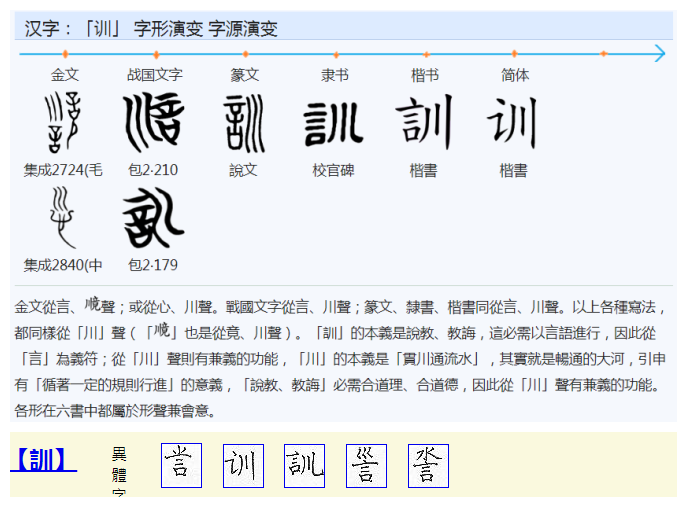This screenshot has width=687, height=507.
Task: Click the 隶书 era label
Action: (335, 75)
